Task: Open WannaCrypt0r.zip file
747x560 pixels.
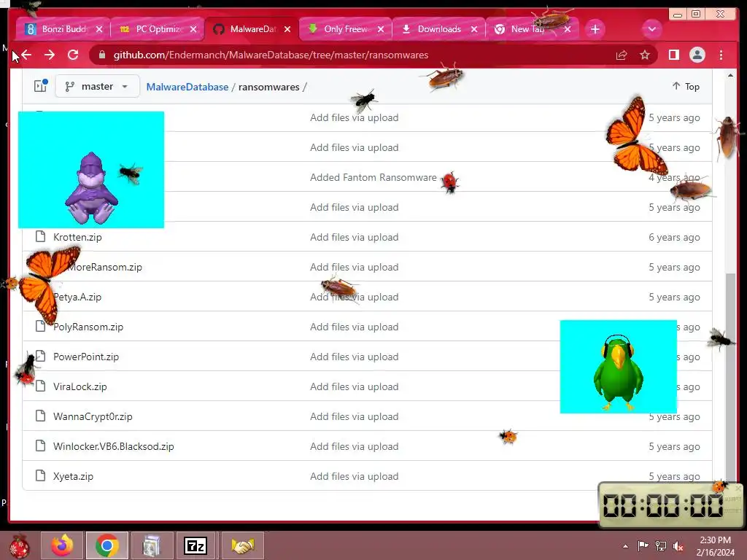Action: pyautogui.click(x=93, y=416)
